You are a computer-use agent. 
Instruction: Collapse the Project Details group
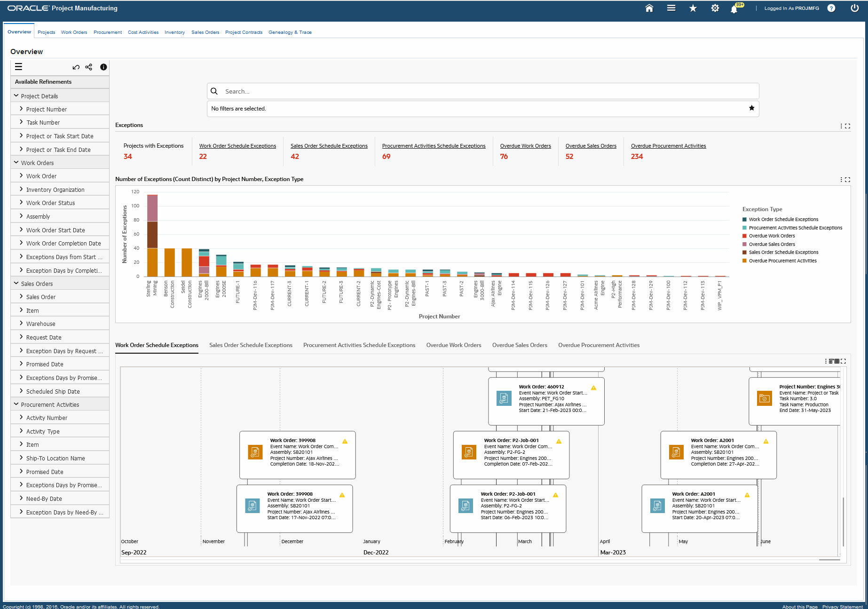click(x=16, y=95)
